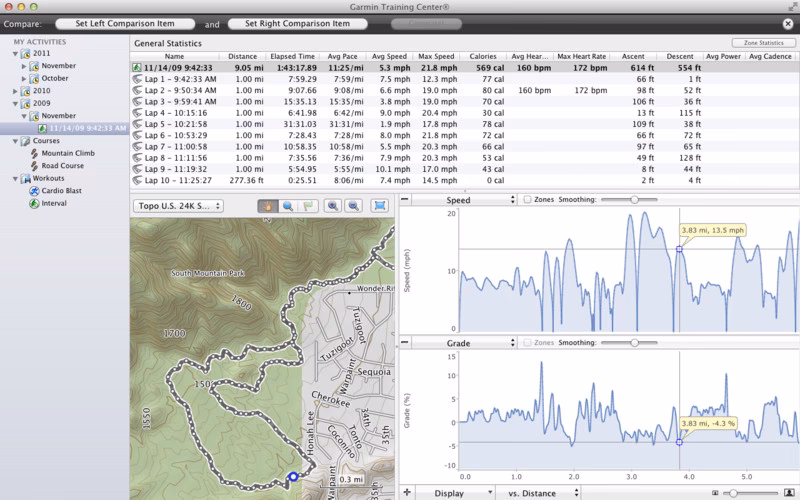
Task: Click the Interval workout icon
Action: (x=34, y=203)
